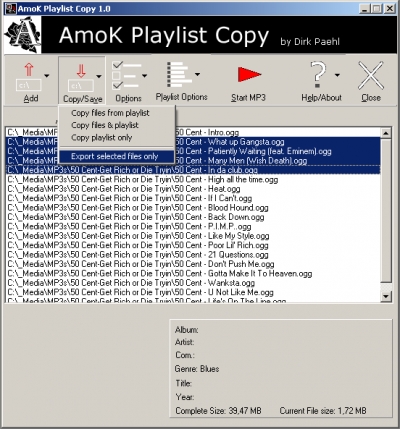
Task: Click the Add toolbar icon with red up arrow
Action: [29, 77]
